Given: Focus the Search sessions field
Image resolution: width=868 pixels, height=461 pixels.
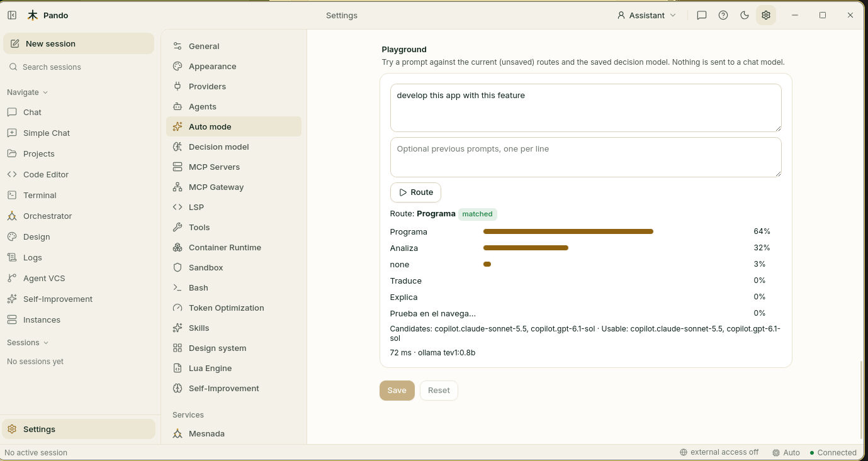Looking at the screenshot, I should [79, 67].
